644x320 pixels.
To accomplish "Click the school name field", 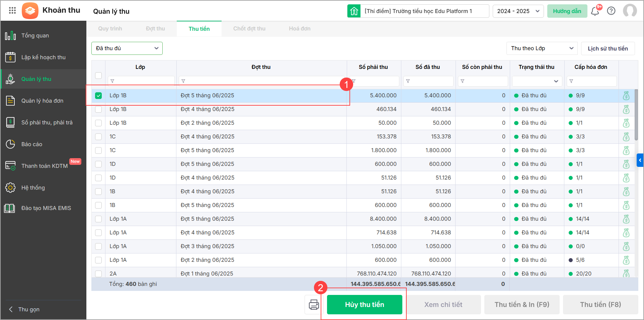I will (x=425, y=11).
